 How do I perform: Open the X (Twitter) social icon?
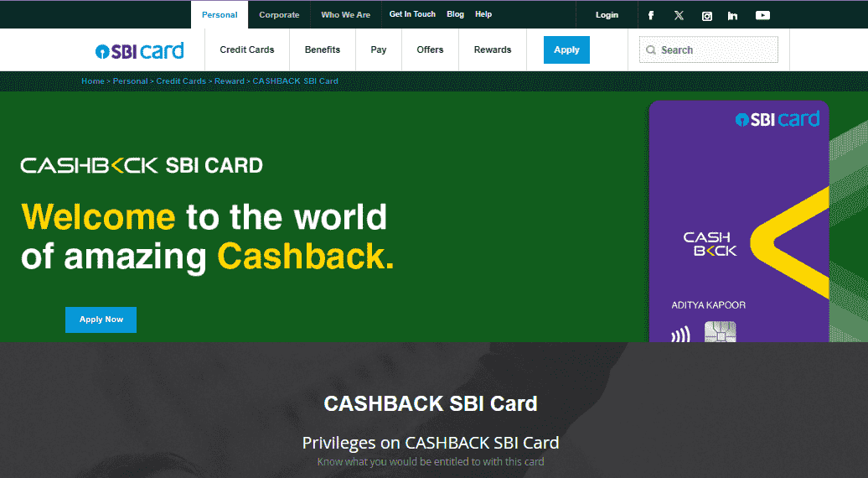click(679, 15)
